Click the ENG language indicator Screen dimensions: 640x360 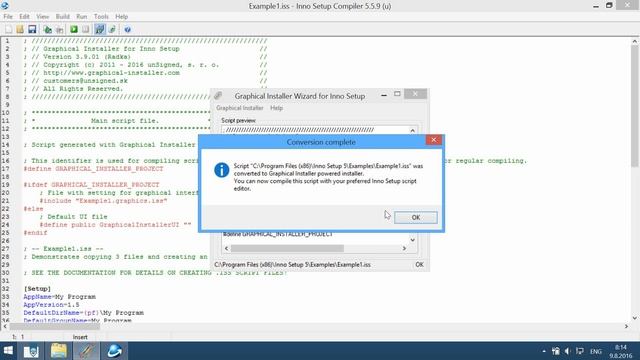[596, 351]
